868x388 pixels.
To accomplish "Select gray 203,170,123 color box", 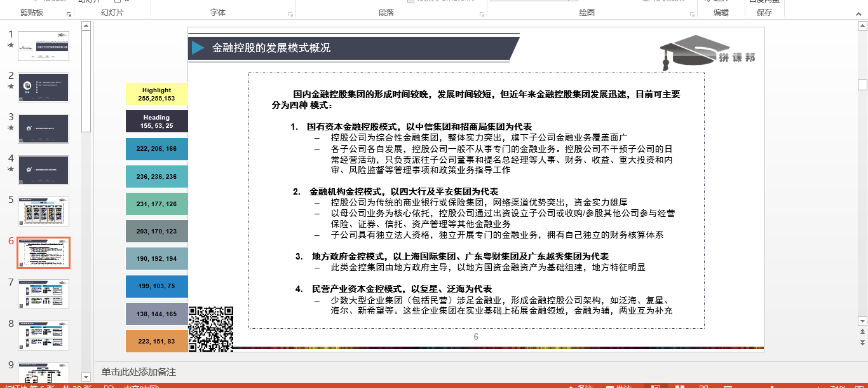I will (156, 232).
